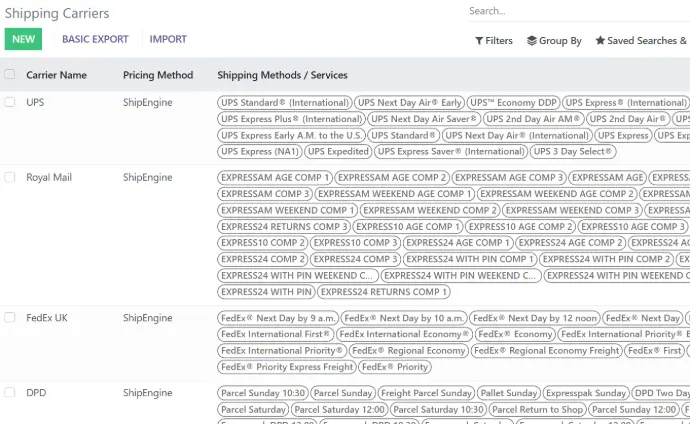Click the NEW button
Viewport: 690px width, 424px height.
(23, 39)
